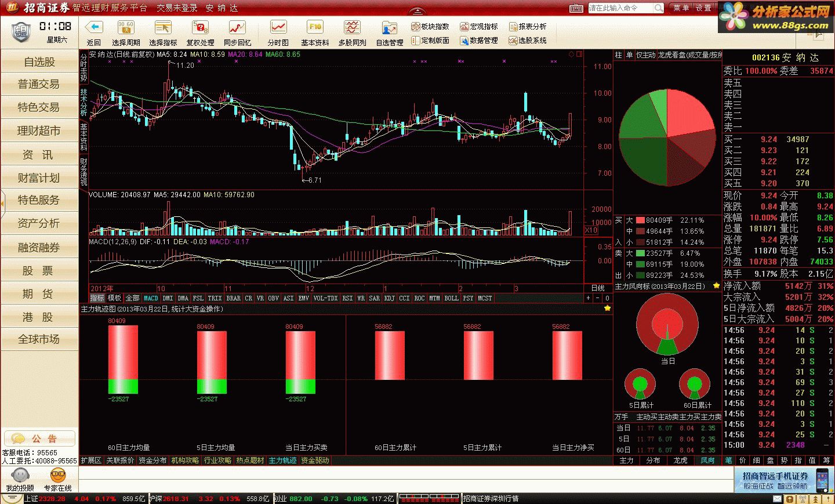The height and width of the screenshot is (504, 835).
Task: Select the 柱 view toggle
Action: (618, 55)
